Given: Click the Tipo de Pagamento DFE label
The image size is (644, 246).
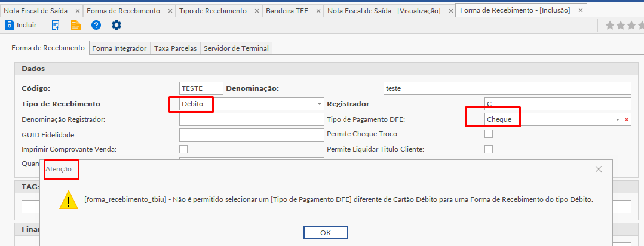Looking at the screenshot, I should (366, 119).
